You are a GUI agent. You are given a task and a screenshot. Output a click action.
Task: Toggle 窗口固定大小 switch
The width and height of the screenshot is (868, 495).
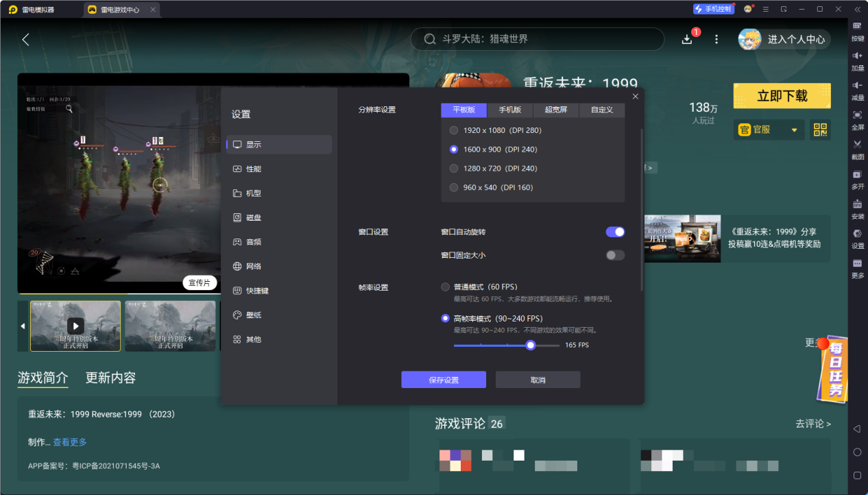(x=615, y=255)
